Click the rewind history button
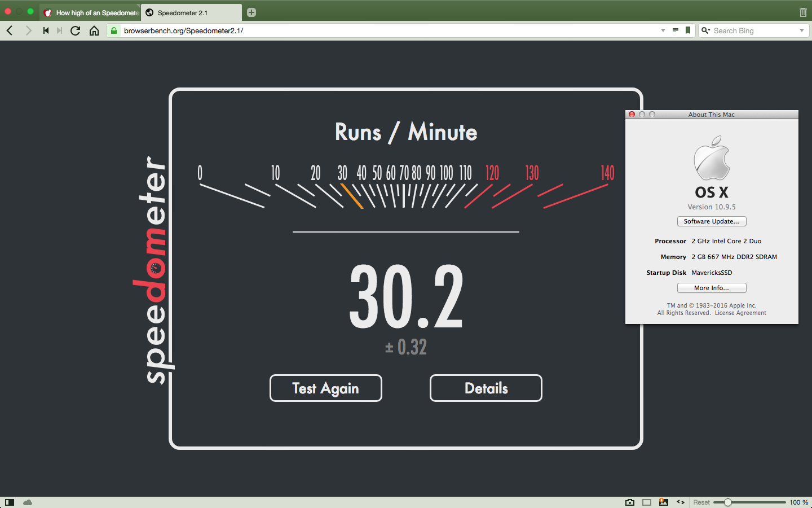The height and width of the screenshot is (508, 812). (46, 30)
